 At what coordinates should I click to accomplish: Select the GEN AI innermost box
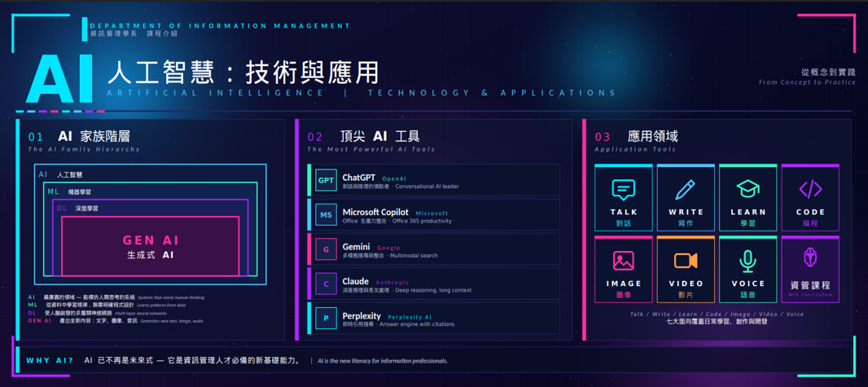(150, 247)
